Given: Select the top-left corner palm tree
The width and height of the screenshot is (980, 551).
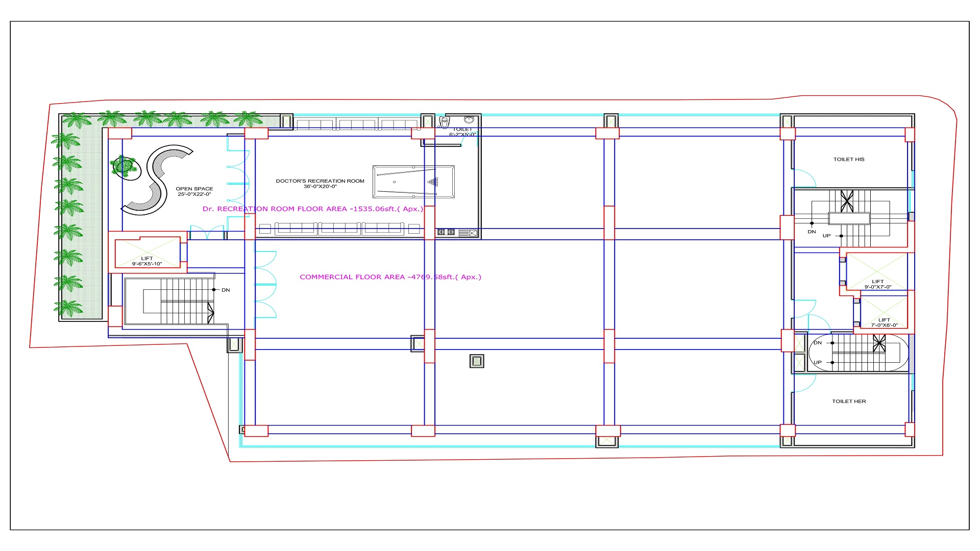Looking at the screenshot, I should (76, 120).
